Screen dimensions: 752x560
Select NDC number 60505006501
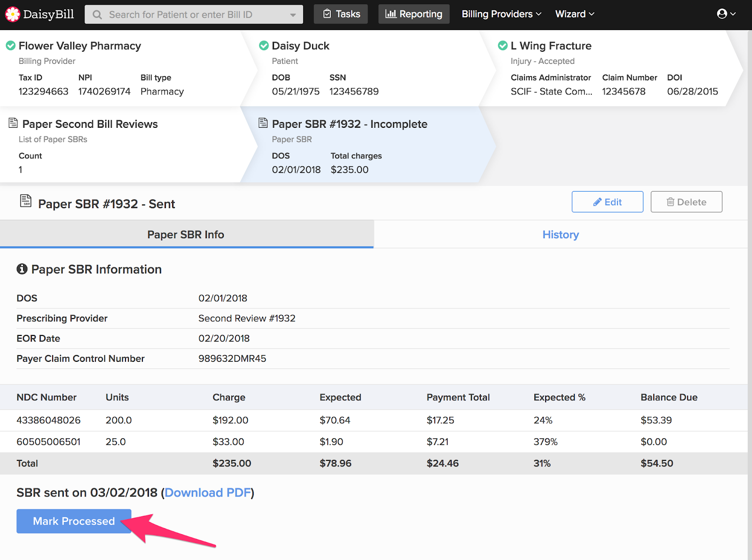48,442
